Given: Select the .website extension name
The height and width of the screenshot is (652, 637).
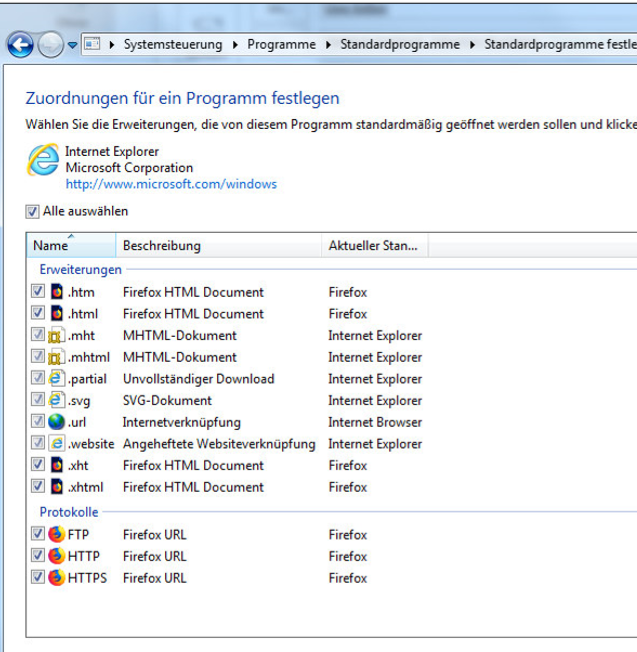Looking at the screenshot, I should click(x=91, y=444).
